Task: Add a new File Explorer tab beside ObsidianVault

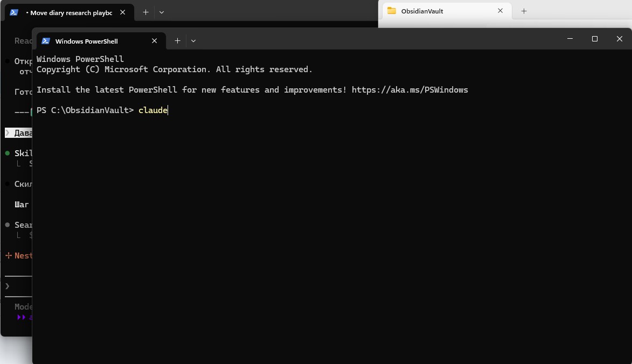Action: [524, 11]
